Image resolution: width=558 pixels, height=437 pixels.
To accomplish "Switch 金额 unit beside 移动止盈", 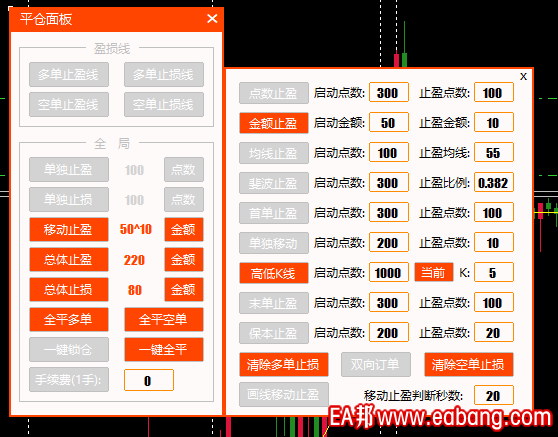I will point(184,230).
